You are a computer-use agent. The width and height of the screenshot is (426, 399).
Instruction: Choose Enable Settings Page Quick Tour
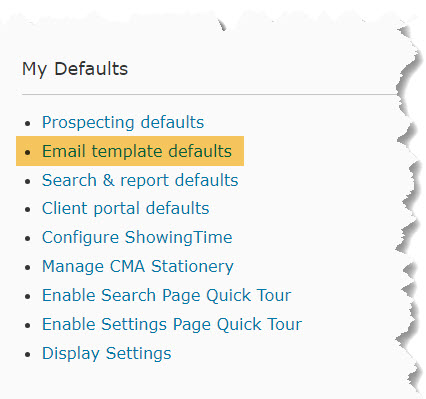coord(172,325)
